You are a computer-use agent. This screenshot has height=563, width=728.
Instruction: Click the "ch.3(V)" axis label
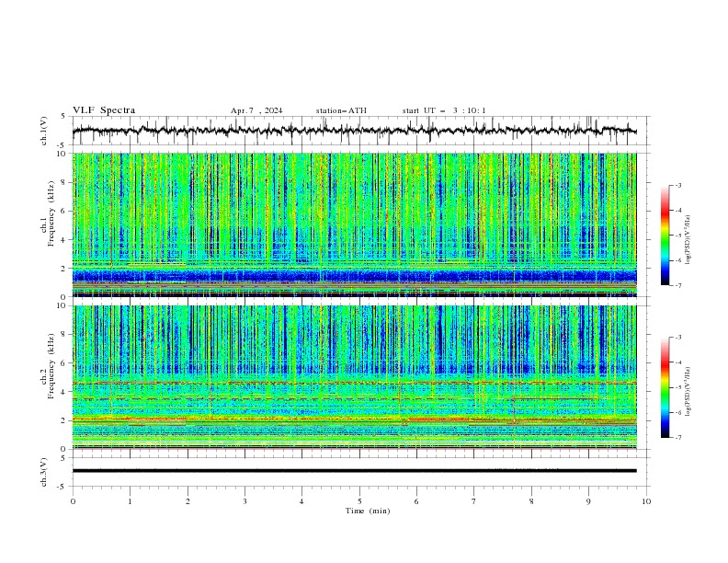coord(44,472)
